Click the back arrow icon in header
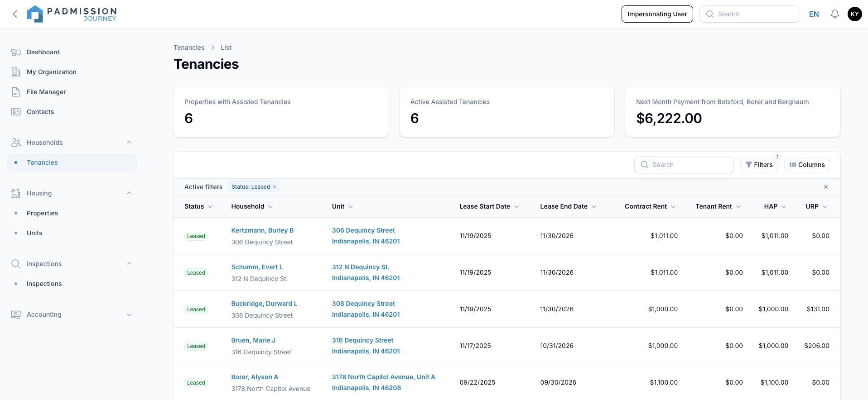Viewport: 868px width, 400px height. coord(15,14)
